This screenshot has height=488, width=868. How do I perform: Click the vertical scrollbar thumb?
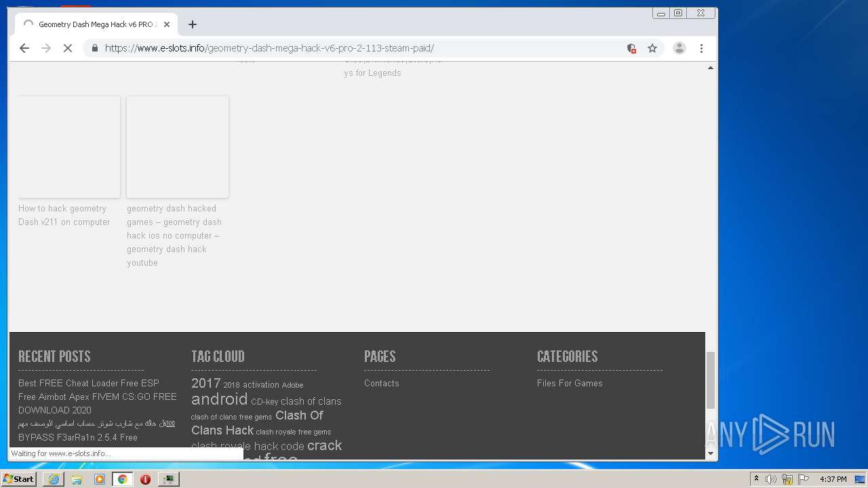[x=710, y=380]
